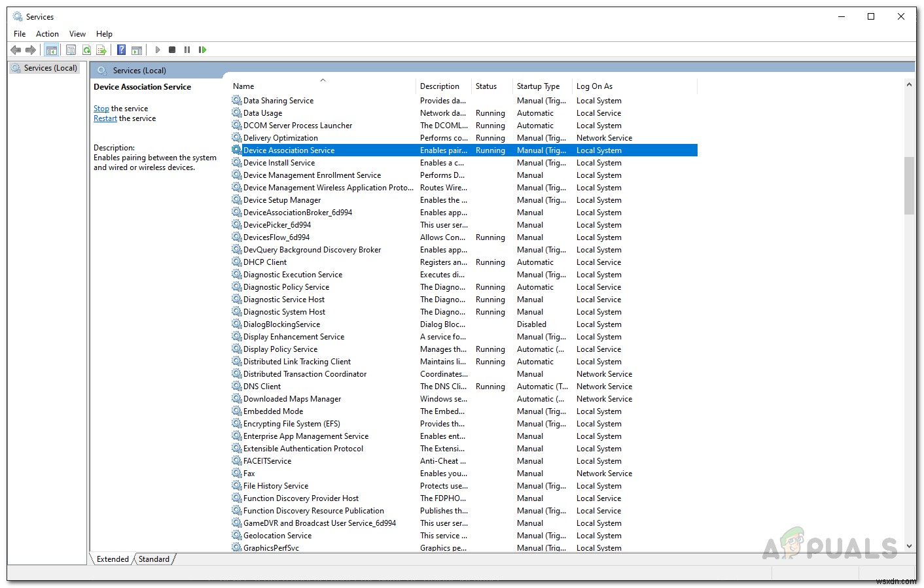Select Downloaded Maps Manager service
The height and width of the screenshot is (588, 924).
point(464,398)
